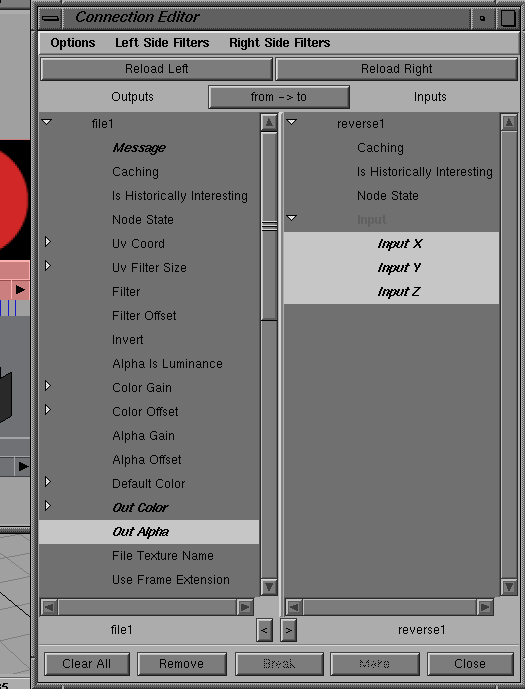The width and height of the screenshot is (525, 689).
Task: Click the Reload Left button
Action: point(156,69)
